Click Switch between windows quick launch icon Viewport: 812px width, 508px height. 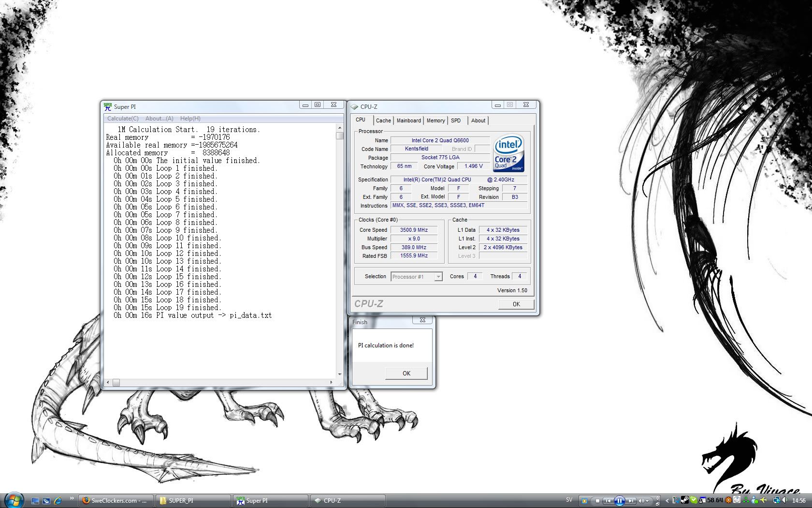(x=46, y=501)
